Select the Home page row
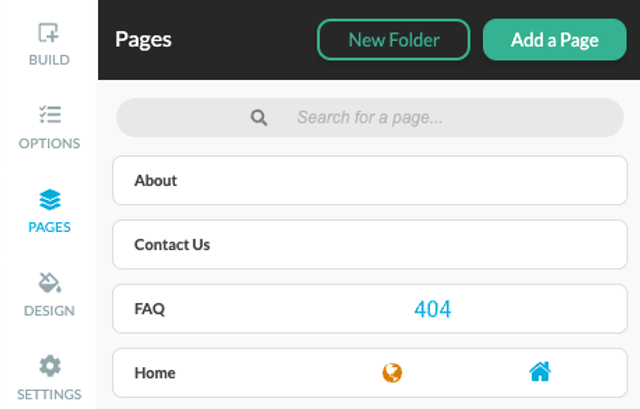This screenshot has height=409, width=640. coord(370,373)
